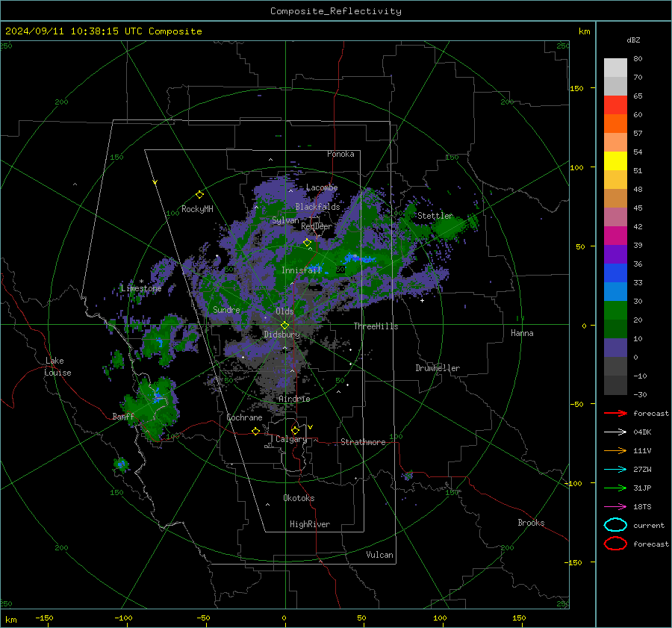Click the RockyMH station label
Image resolution: width=672 pixels, height=628 pixels.
click(197, 209)
